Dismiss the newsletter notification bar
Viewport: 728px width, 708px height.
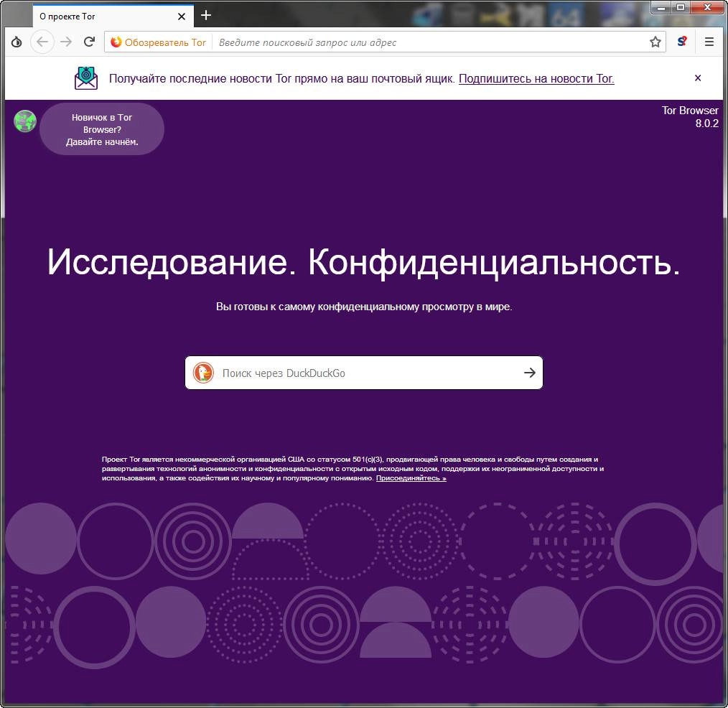(x=697, y=78)
